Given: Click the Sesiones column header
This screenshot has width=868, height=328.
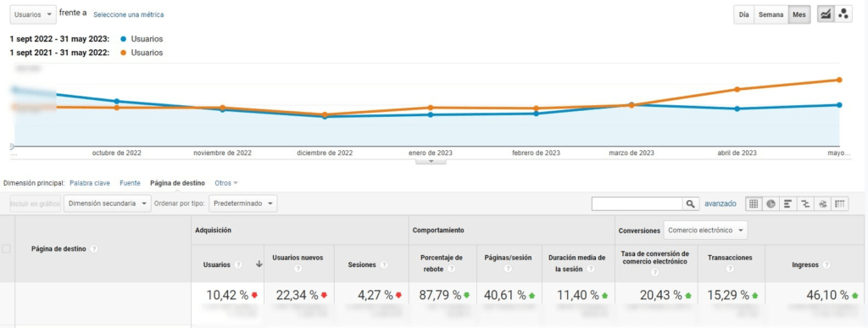Looking at the screenshot, I should [x=362, y=265].
